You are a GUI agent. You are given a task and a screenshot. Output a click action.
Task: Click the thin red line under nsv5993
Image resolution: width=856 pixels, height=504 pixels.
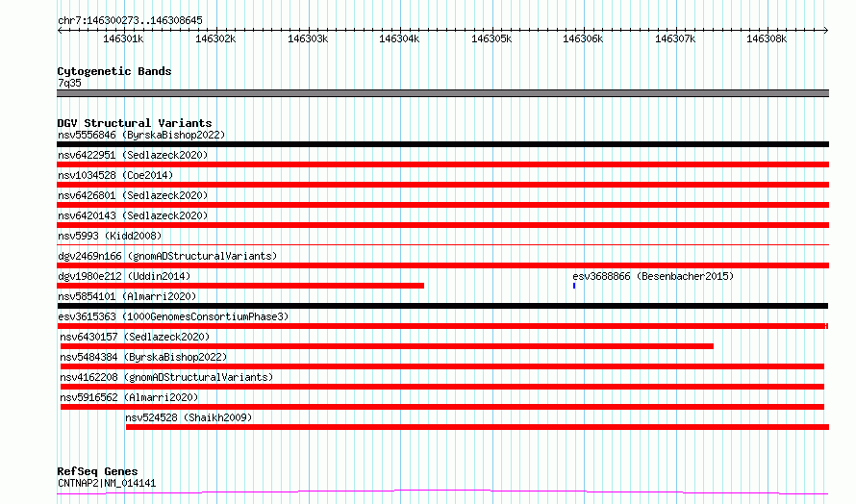pyautogui.click(x=442, y=244)
